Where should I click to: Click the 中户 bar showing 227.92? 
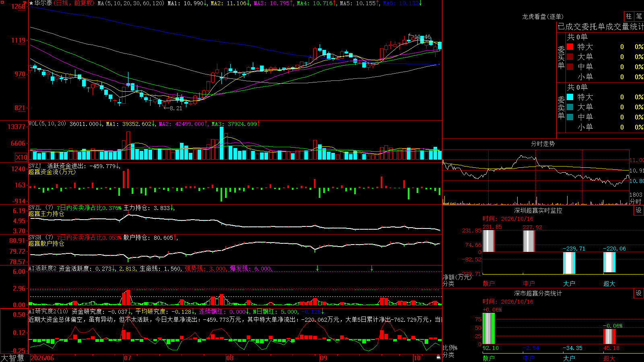[529, 241]
